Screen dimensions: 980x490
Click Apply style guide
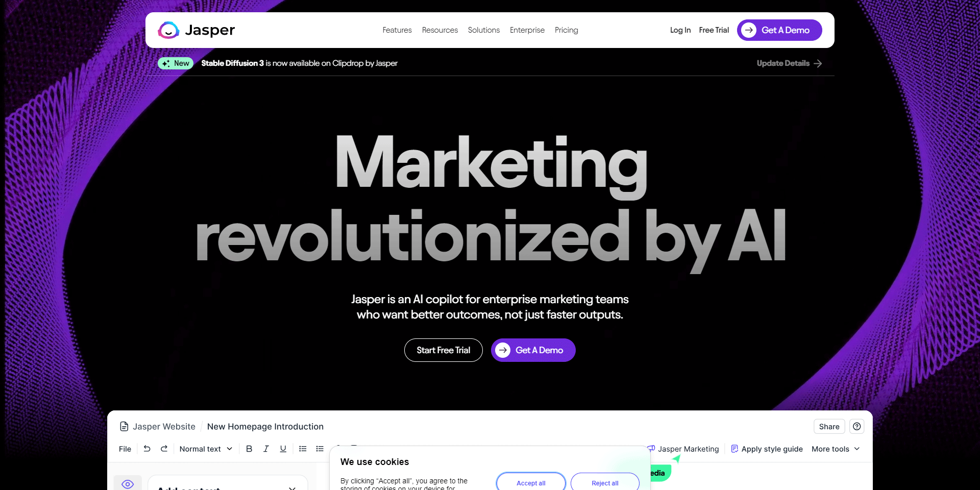click(x=767, y=449)
